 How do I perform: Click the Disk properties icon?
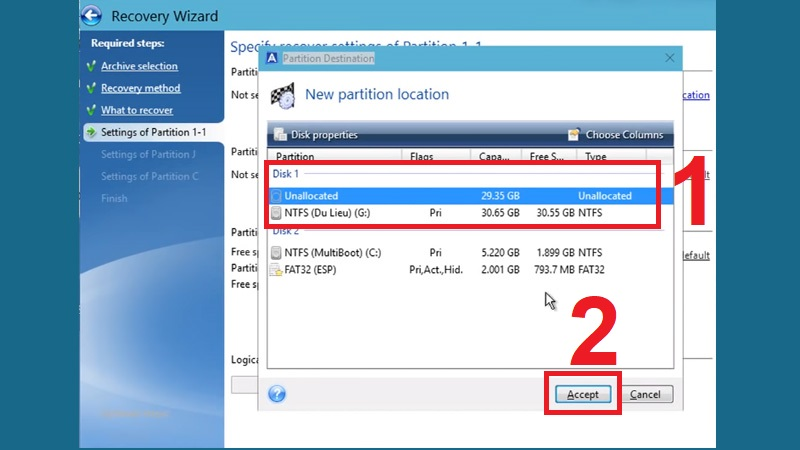point(280,135)
